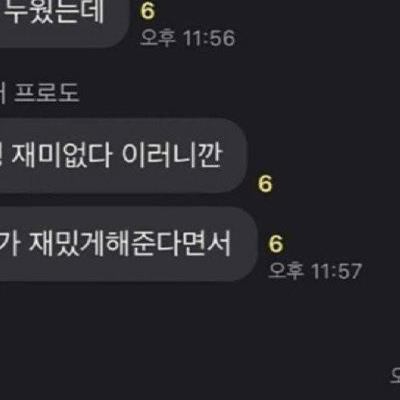Tap the 재밌게해준다면서 message bubble
The width and height of the screenshot is (400, 400).
pyautogui.click(x=128, y=244)
